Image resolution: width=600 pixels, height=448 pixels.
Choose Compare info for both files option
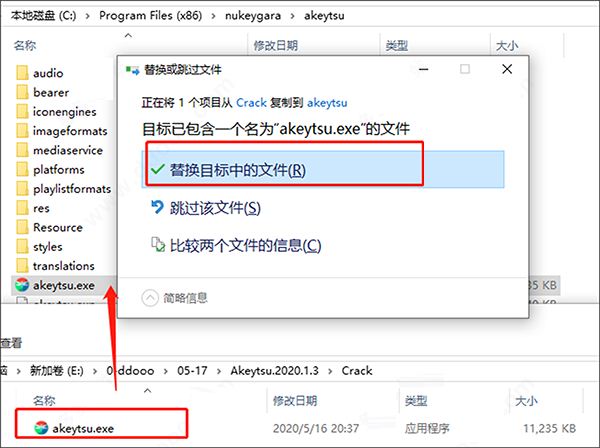click(x=236, y=245)
